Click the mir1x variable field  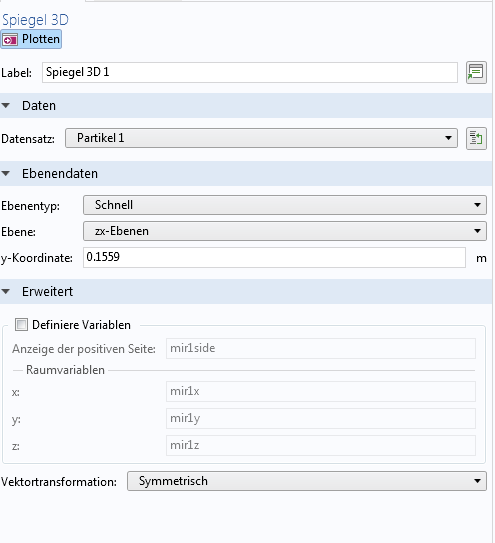[320, 391]
